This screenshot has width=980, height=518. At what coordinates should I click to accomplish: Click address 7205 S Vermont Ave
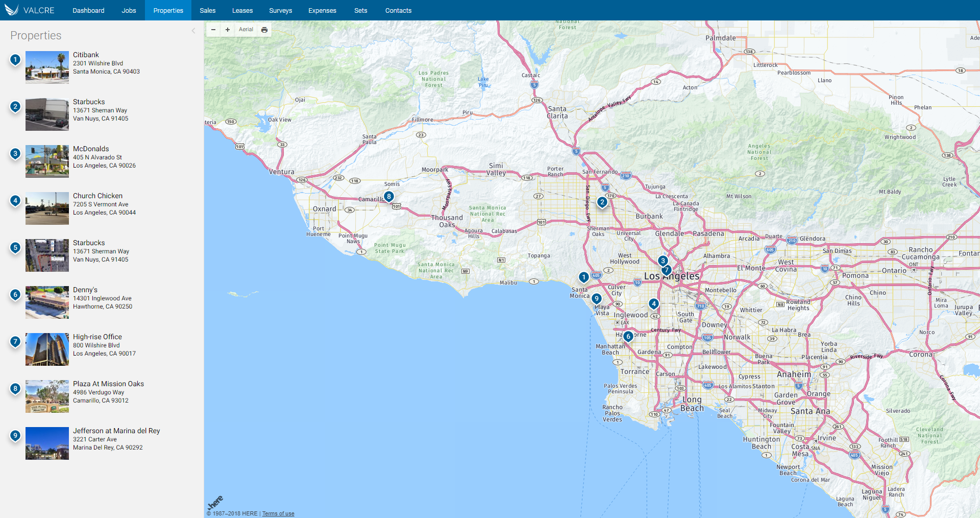101,204
